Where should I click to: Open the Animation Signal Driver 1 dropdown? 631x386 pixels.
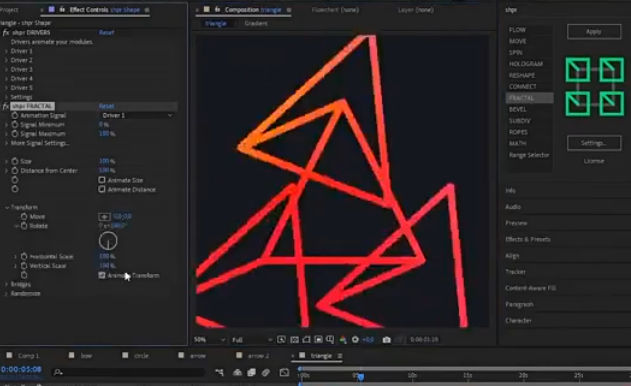coord(137,116)
